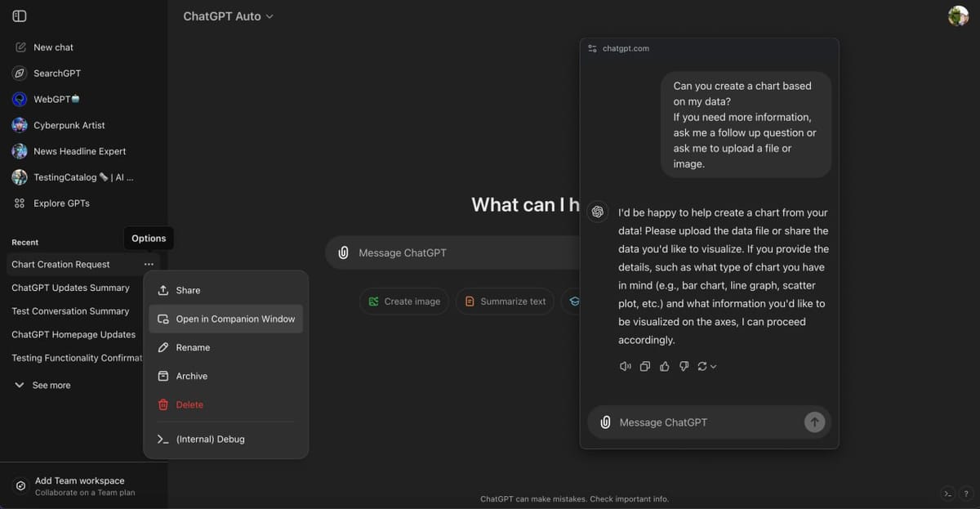Image resolution: width=980 pixels, height=509 pixels.
Task: Give thumbs up to the response
Action: pyautogui.click(x=665, y=366)
